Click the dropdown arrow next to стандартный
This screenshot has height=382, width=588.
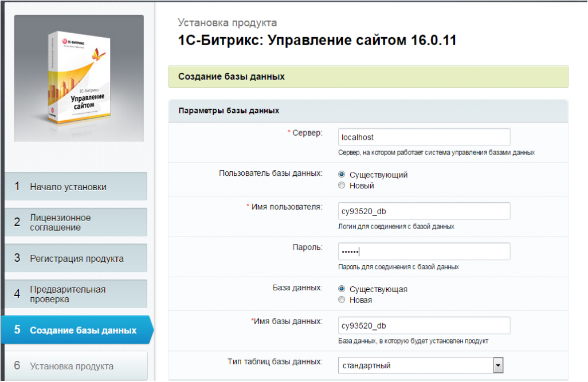498,365
